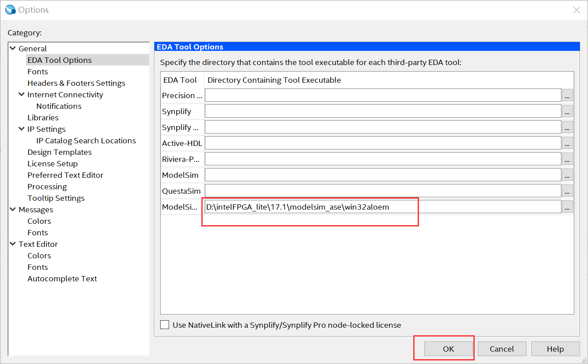Screen dimensions: 588x364
Task: Open Colors under the Messages category
Action: click(x=39, y=221)
